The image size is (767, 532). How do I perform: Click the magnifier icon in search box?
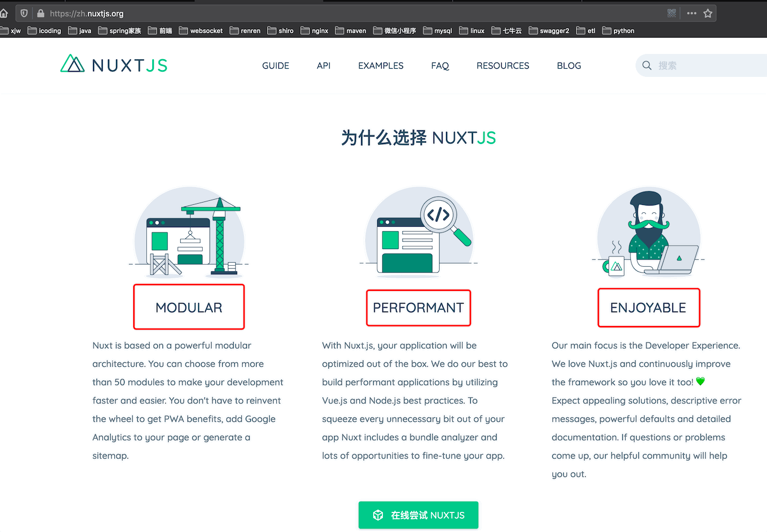coord(646,65)
